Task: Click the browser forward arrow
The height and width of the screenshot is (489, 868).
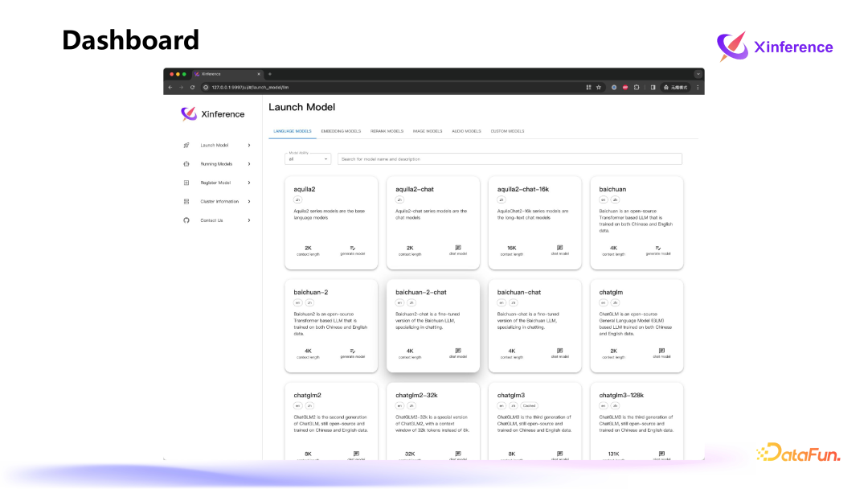Action: tap(181, 88)
